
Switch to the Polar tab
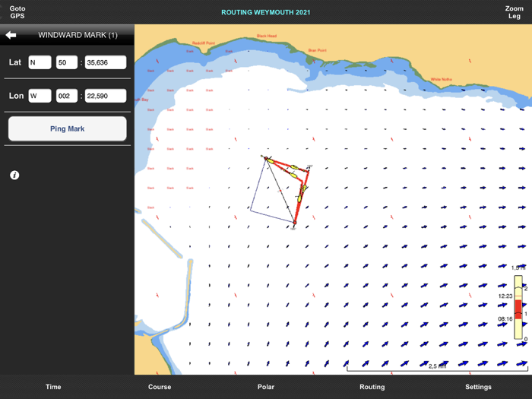(x=266, y=387)
